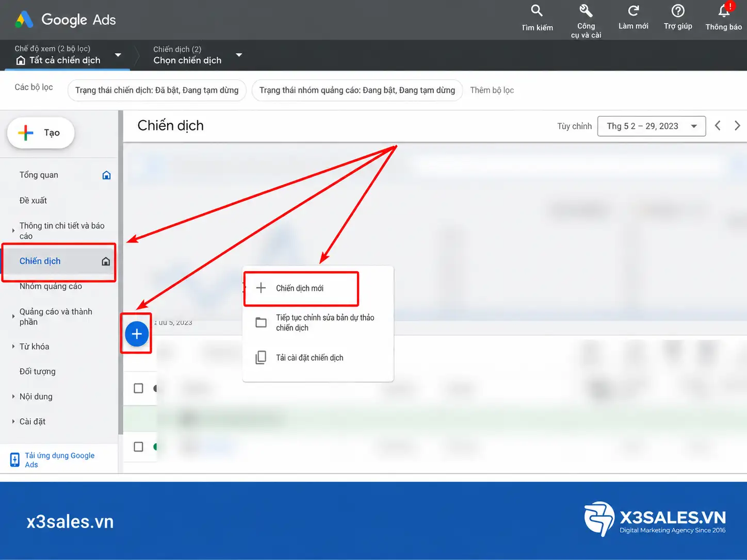Open Trợ giúp help icon

tap(678, 10)
